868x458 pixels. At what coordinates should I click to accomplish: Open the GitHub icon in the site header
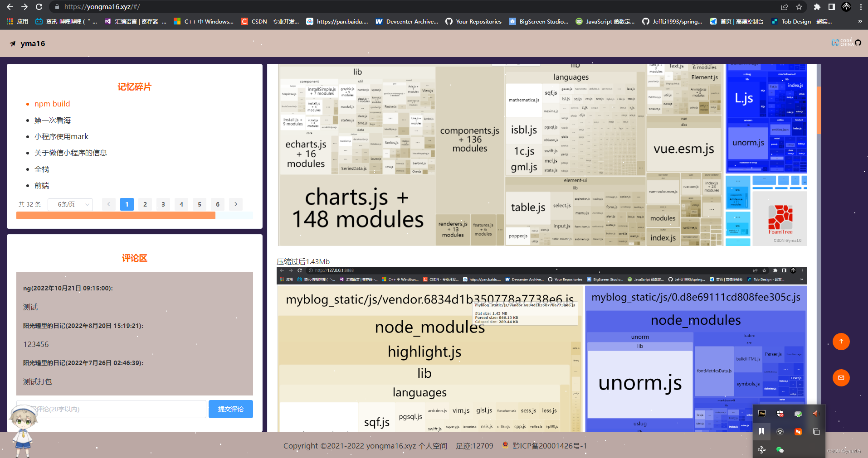858,43
